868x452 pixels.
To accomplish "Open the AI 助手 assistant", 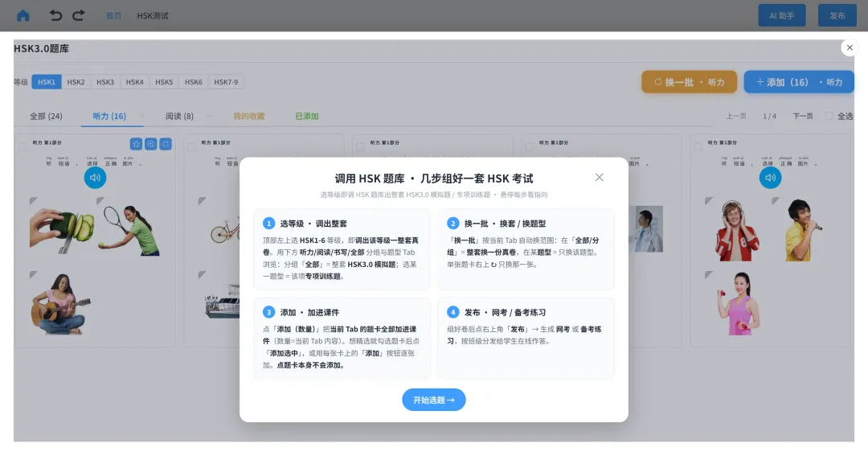I will point(782,15).
